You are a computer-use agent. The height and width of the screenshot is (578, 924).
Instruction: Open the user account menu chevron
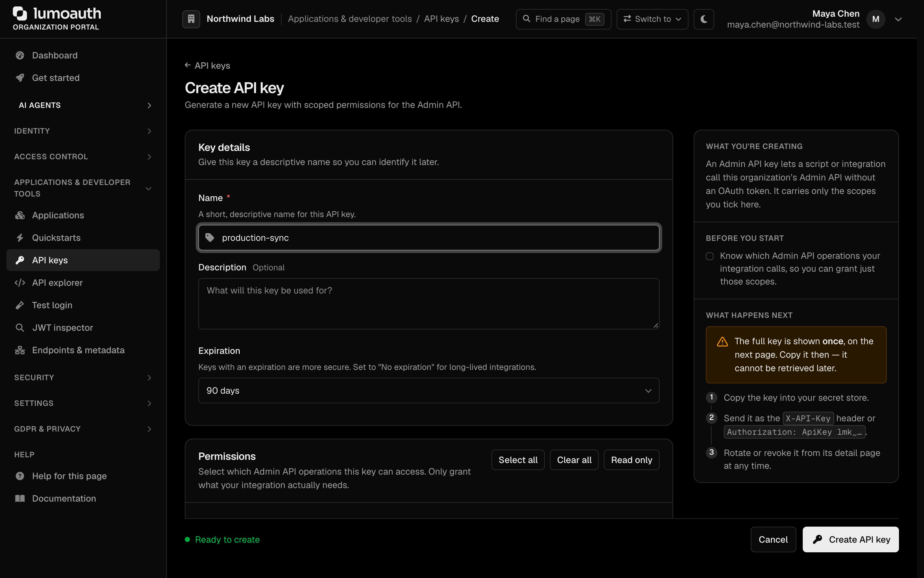898,19
